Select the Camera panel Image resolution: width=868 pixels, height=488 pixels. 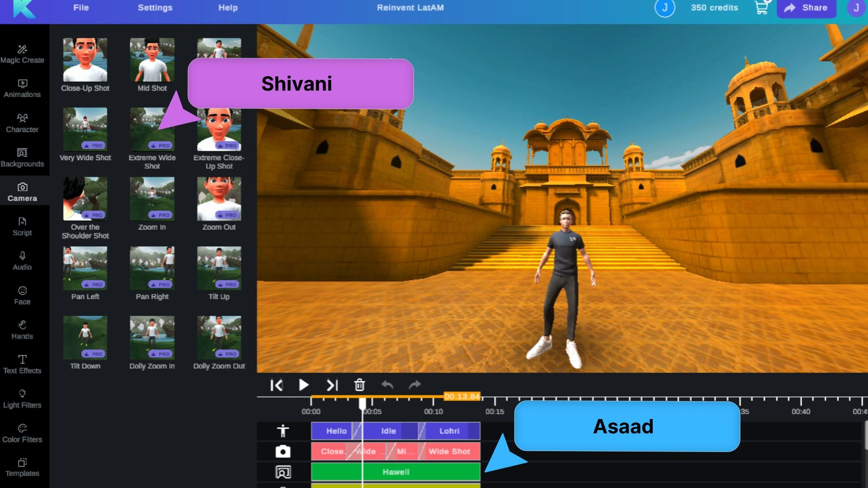(x=23, y=191)
